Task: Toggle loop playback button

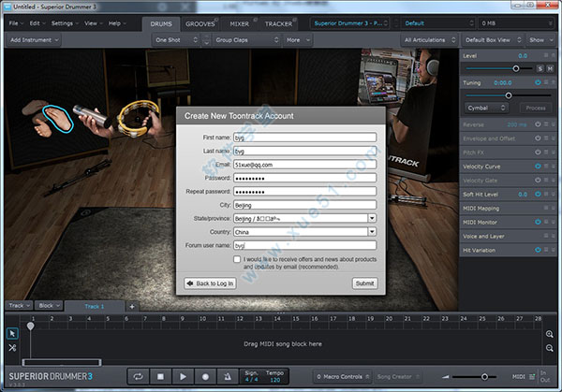Action: (138, 377)
